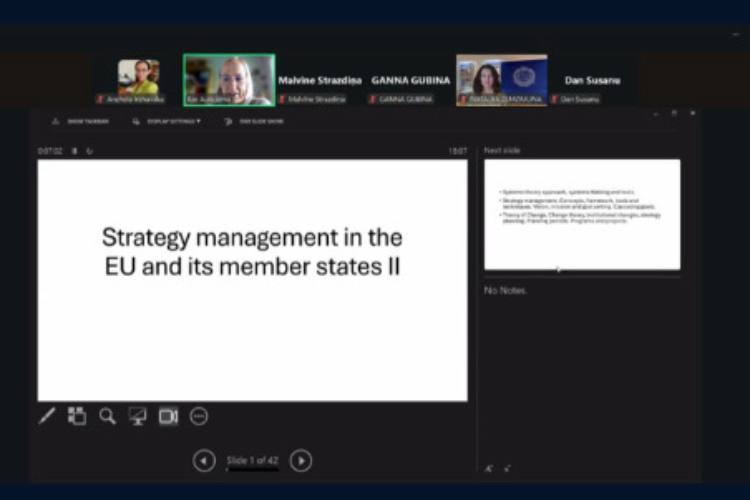Screen dimensions: 750x500
Task: Click the next slide preview thumbnail
Action: pyautogui.click(x=582, y=214)
